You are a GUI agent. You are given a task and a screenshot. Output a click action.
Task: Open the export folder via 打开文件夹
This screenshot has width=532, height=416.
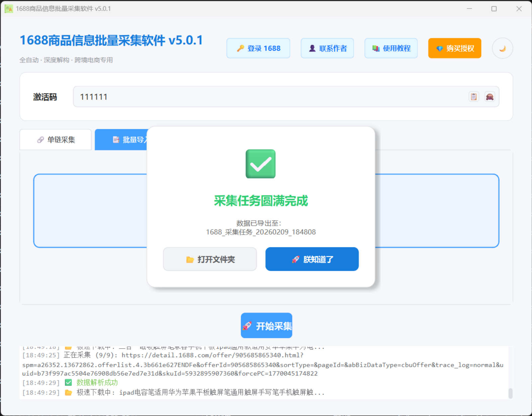point(210,259)
